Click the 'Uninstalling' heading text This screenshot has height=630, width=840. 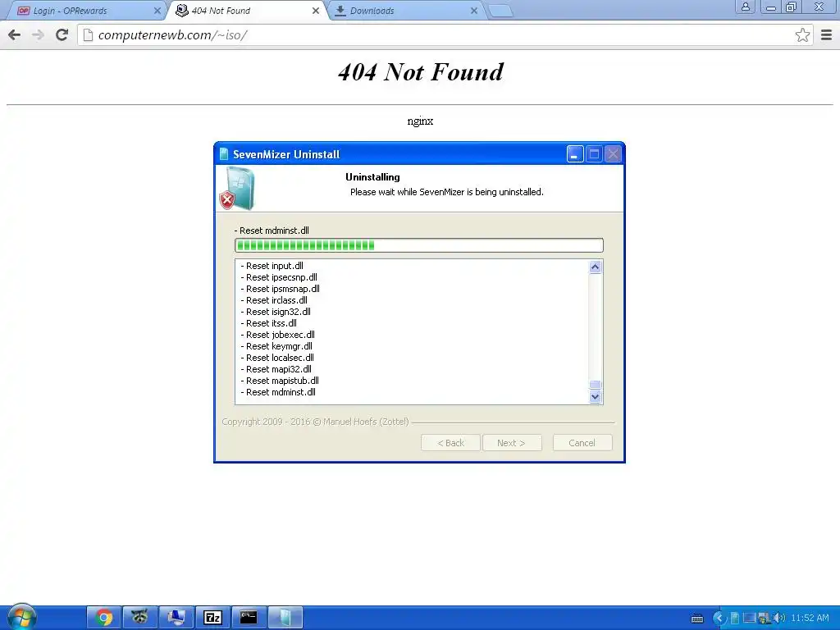coord(372,177)
